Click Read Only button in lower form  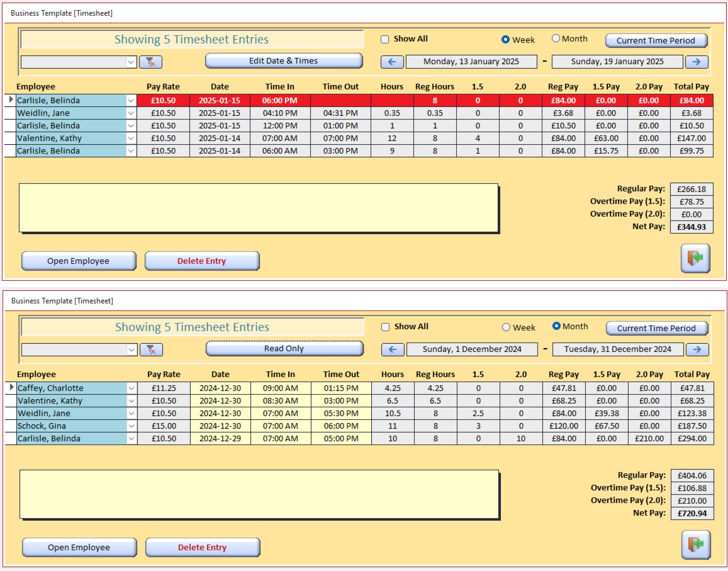(284, 349)
